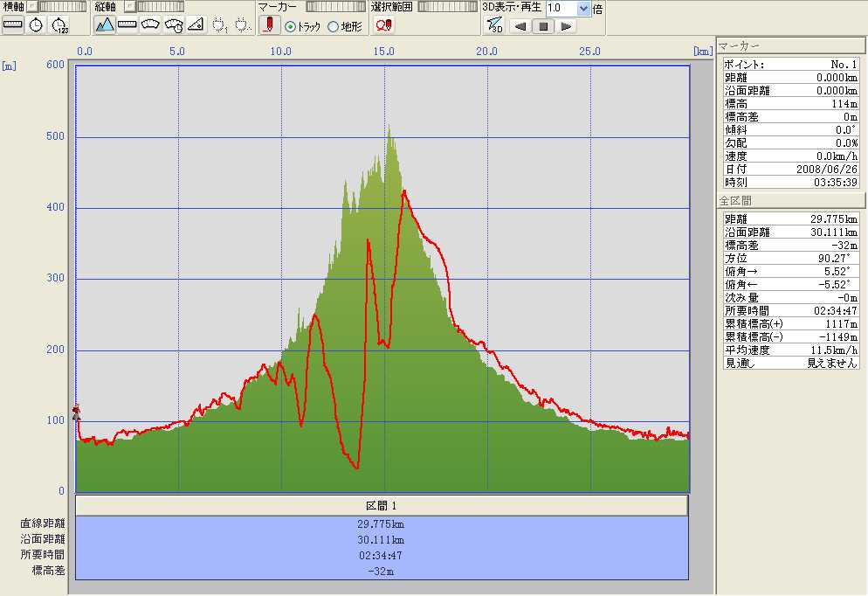The height and width of the screenshot is (596, 868).
Task: Adjust the 横軸 zoom slider
Action: pos(63,7)
